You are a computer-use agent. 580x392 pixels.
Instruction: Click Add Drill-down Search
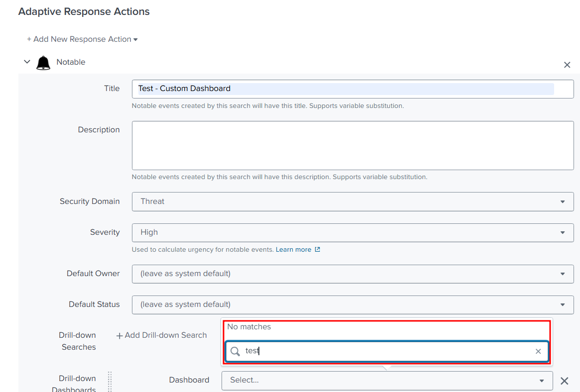coord(161,335)
